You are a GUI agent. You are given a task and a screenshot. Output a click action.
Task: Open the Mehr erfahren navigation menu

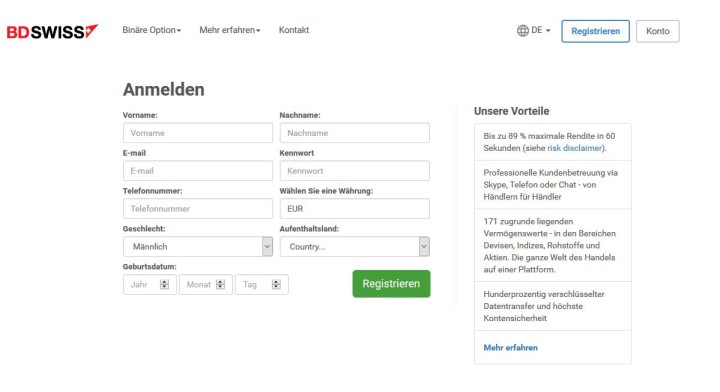[x=230, y=30]
